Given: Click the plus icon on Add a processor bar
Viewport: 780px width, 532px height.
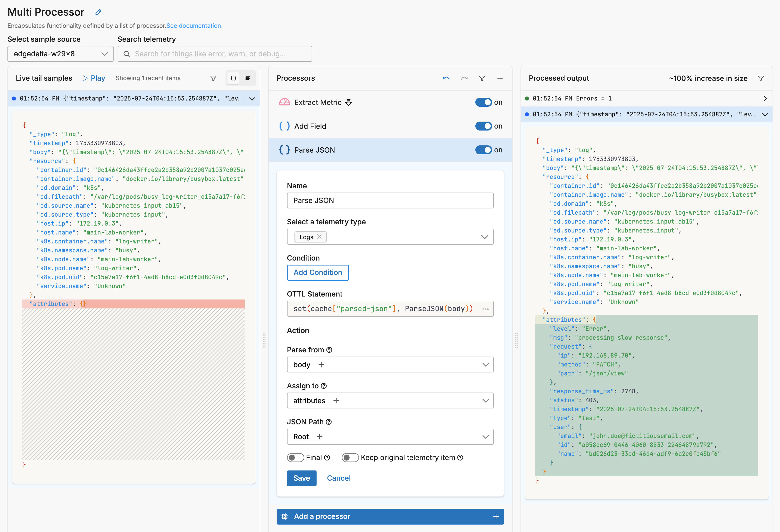Looking at the screenshot, I should [496, 517].
